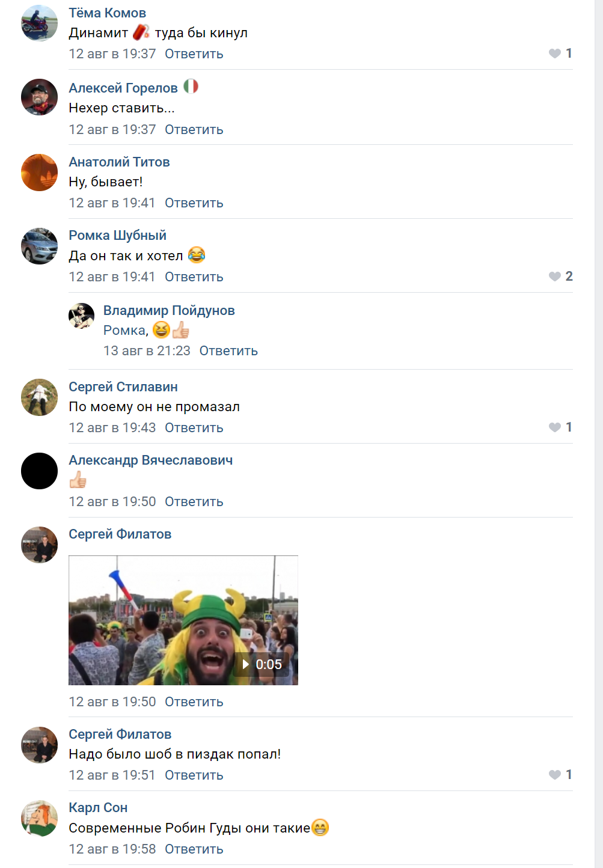Click the heart icon on Ромка Шубный's comment

point(555,277)
